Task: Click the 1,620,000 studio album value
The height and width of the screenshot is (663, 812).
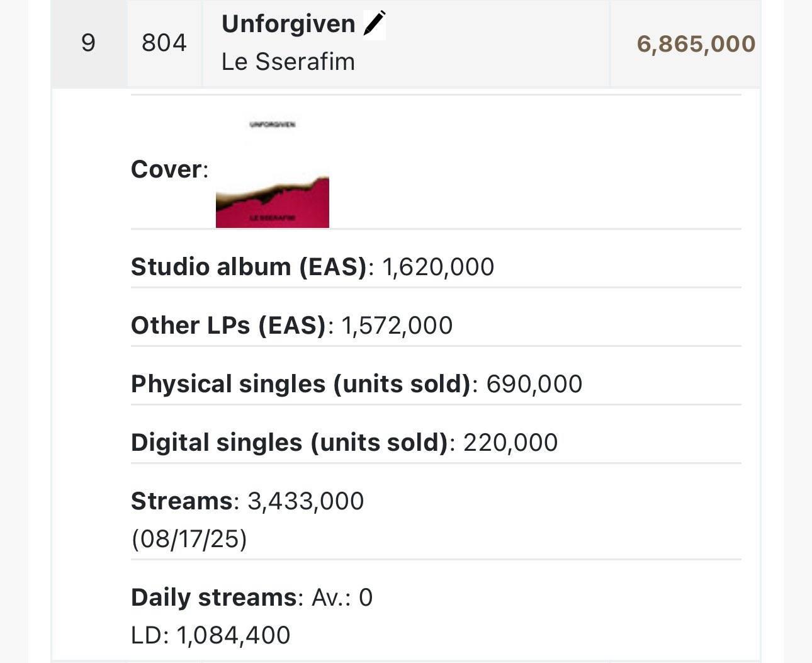Action: (438, 267)
